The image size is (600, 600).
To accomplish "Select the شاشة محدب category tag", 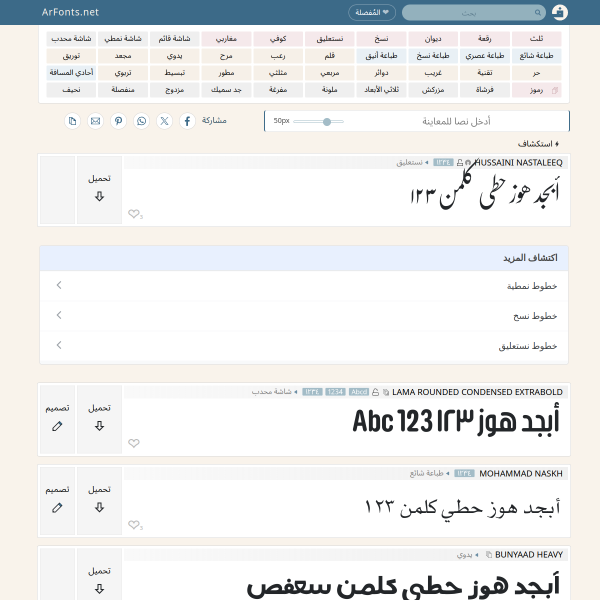I will [x=71, y=39].
